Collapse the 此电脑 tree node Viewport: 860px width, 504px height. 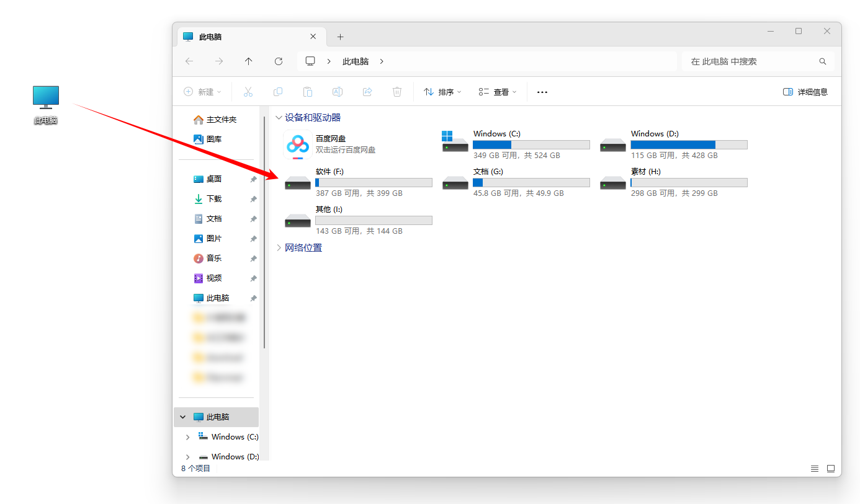183,417
